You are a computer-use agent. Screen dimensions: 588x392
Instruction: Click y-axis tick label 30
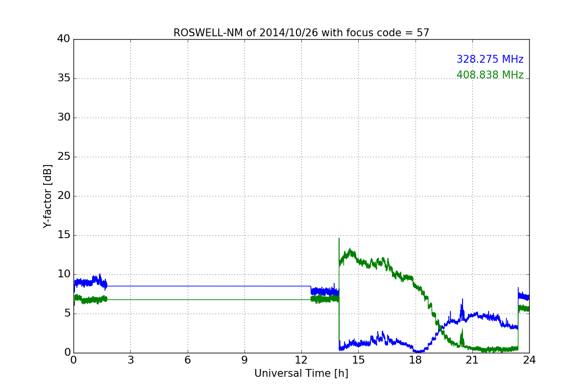coord(63,118)
